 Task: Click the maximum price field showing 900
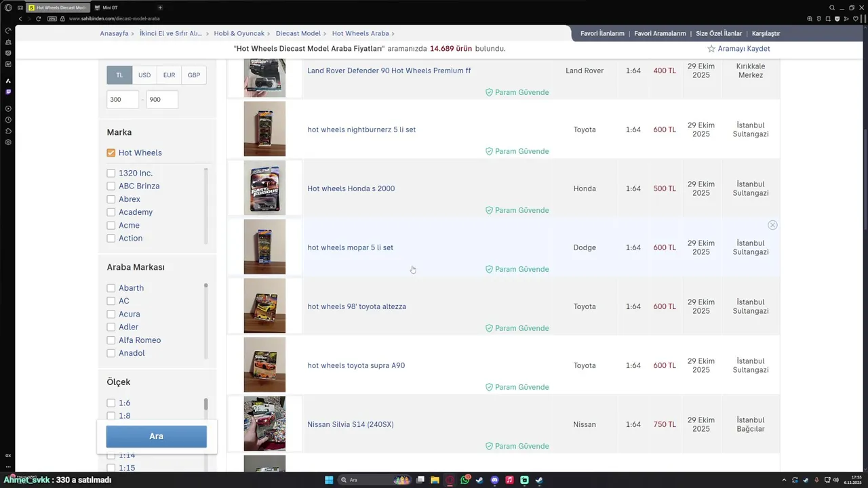(162, 100)
